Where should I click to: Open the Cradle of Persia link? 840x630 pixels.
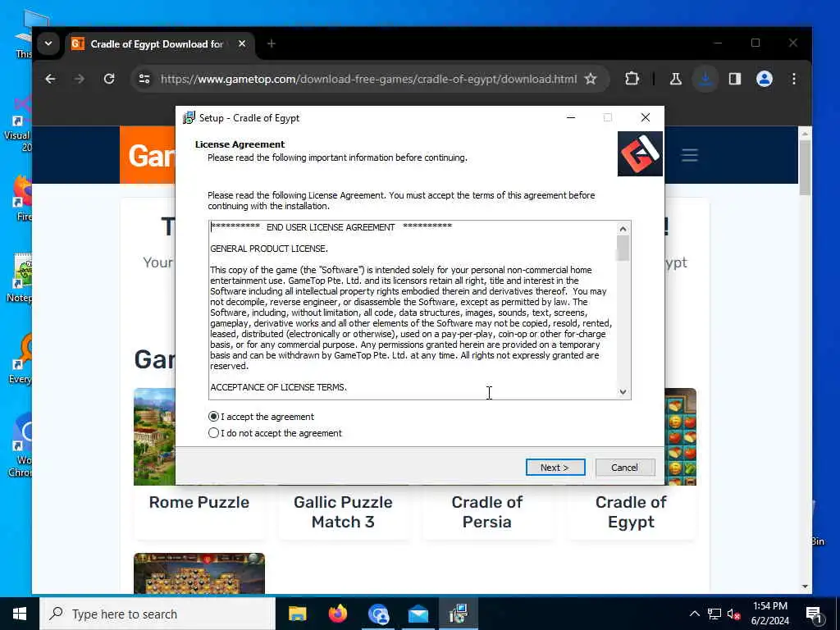tap(487, 512)
